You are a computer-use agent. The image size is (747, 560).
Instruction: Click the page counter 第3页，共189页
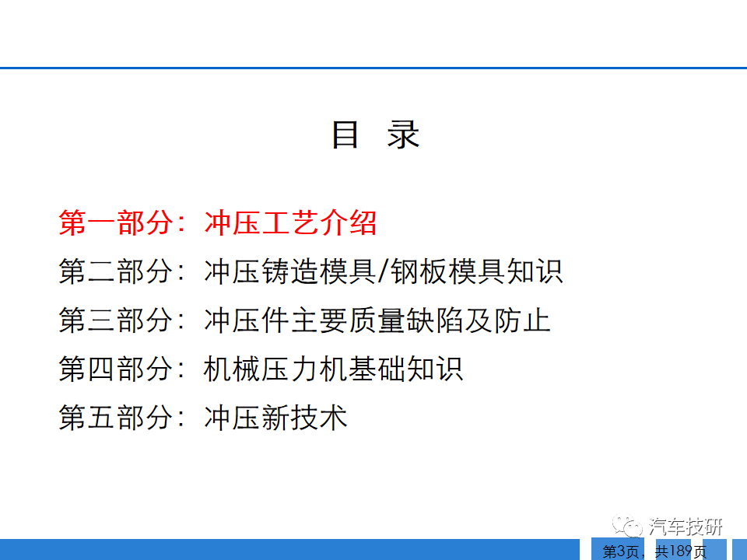click(x=654, y=551)
